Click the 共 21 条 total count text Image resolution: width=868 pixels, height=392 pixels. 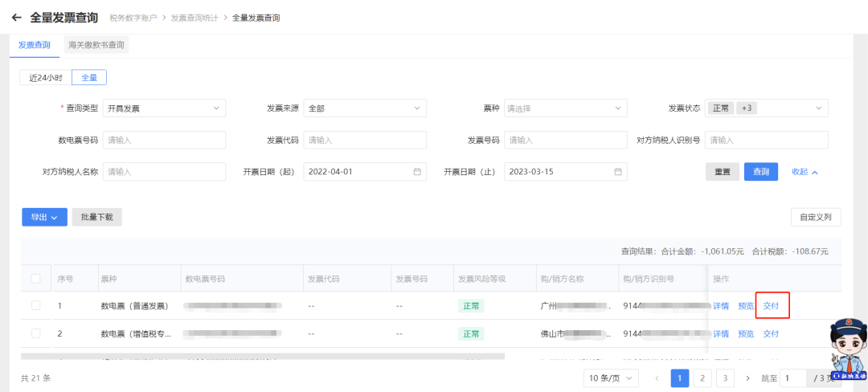pos(35,378)
